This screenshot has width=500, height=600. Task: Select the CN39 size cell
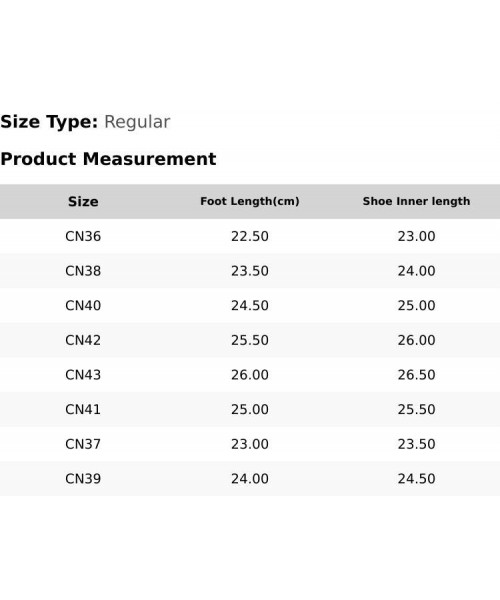coord(83,479)
